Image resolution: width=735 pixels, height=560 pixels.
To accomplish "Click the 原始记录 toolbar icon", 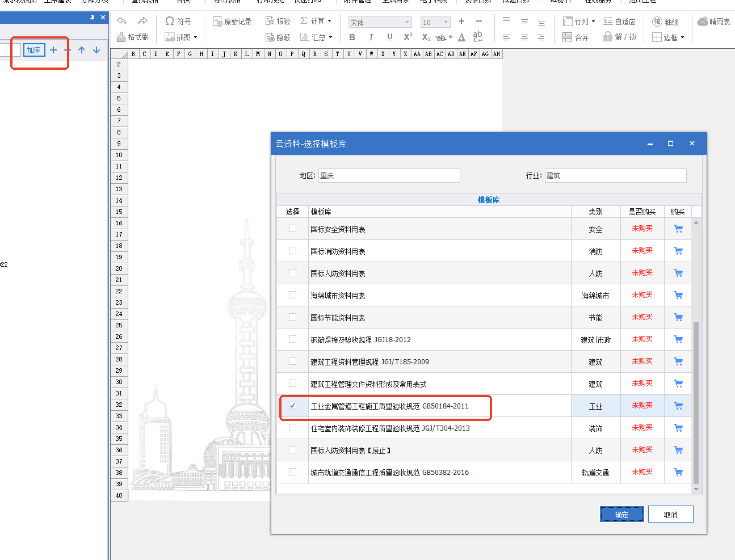I will (x=217, y=21).
